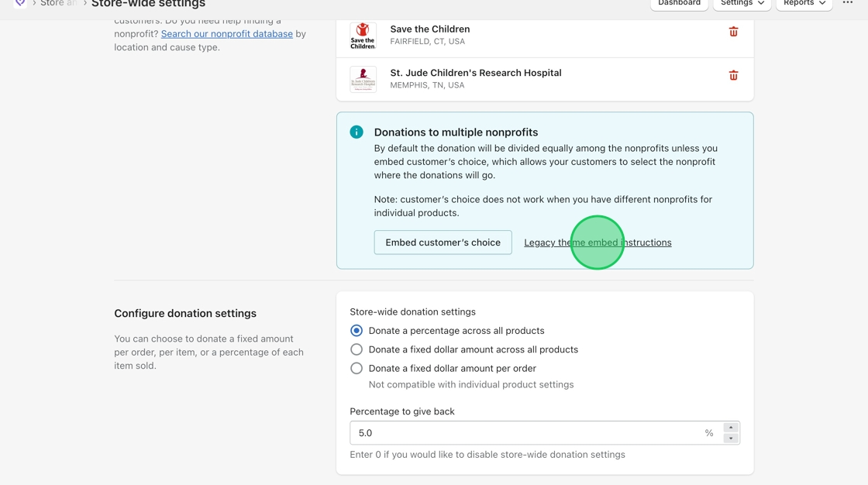
Task: Click the FAIRFIELD, CT, USA location text
Action: point(427,42)
